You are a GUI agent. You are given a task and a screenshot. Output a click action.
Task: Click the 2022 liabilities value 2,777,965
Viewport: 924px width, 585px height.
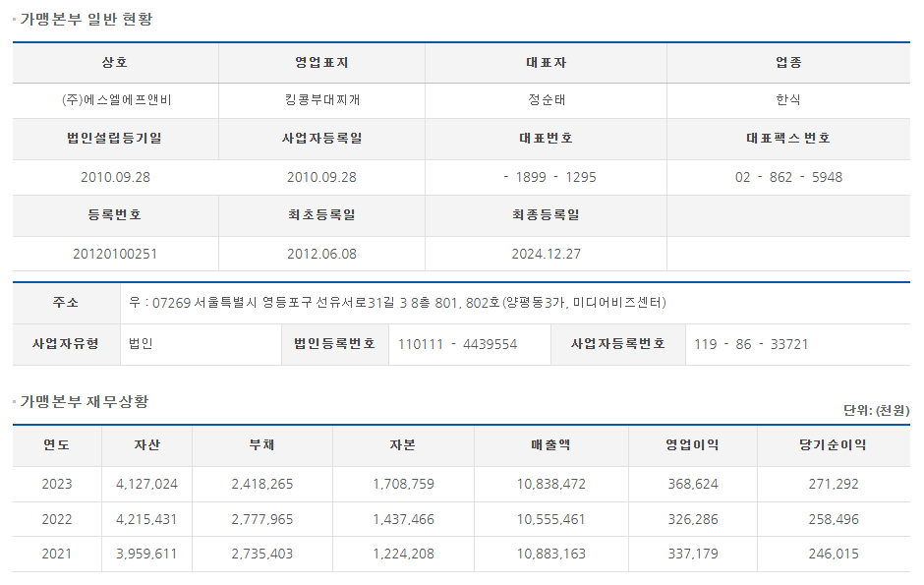[x=262, y=519]
